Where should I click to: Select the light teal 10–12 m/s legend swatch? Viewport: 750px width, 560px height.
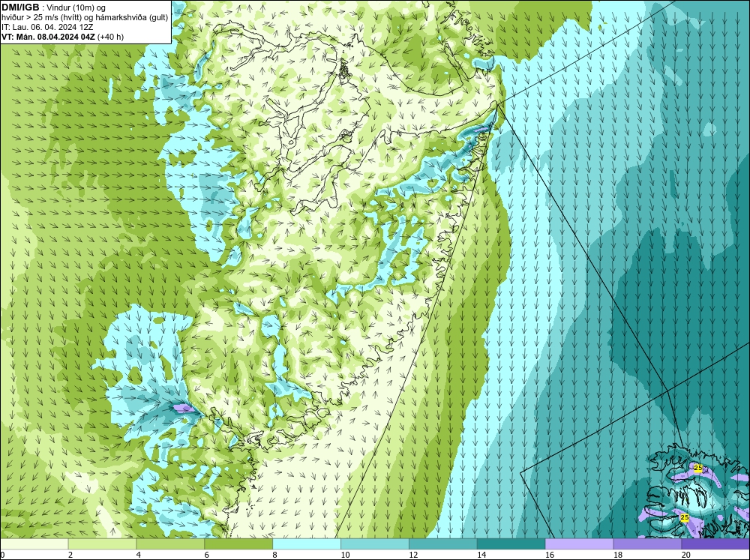[x=375, y=544]
